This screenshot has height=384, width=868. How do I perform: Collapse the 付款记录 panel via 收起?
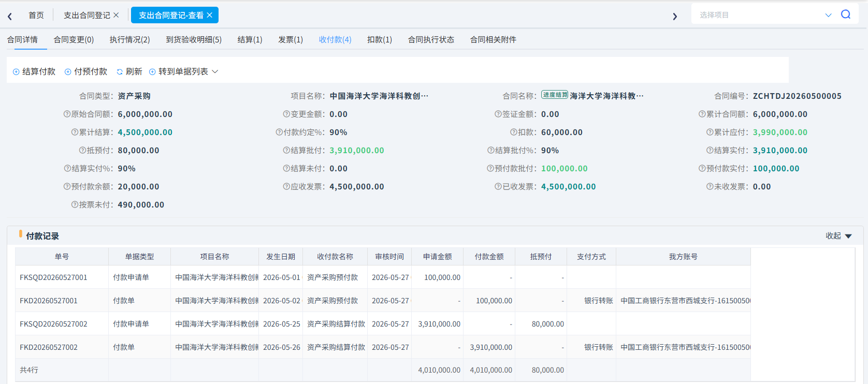[838, 235]
